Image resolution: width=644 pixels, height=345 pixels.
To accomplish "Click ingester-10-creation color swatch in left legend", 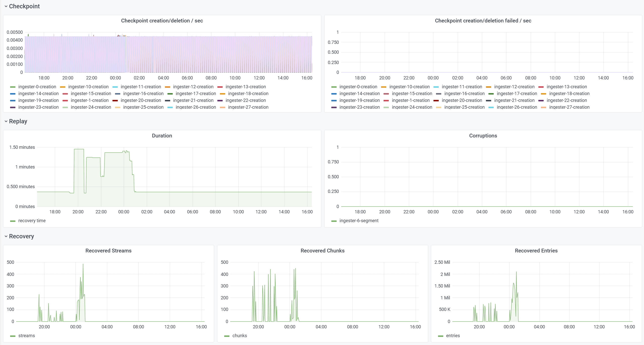I will (63, 87).
